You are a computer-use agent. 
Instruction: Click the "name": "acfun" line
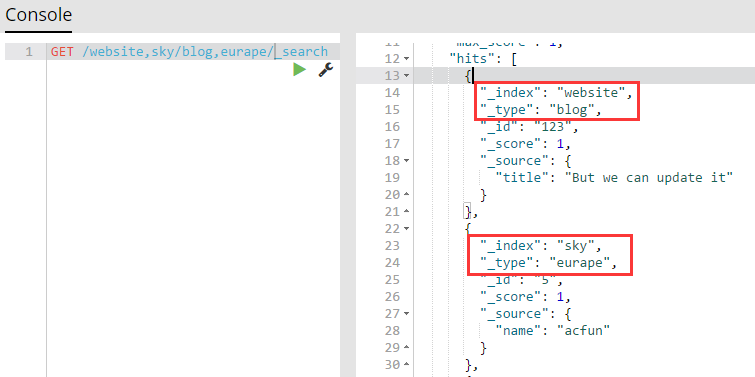click(x=553, y=331)
